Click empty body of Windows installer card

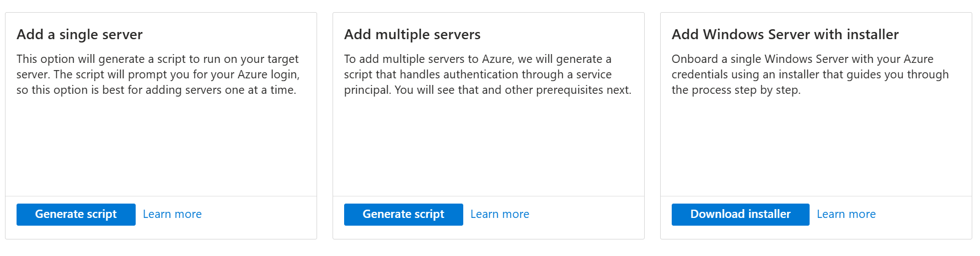coord(816,146)
